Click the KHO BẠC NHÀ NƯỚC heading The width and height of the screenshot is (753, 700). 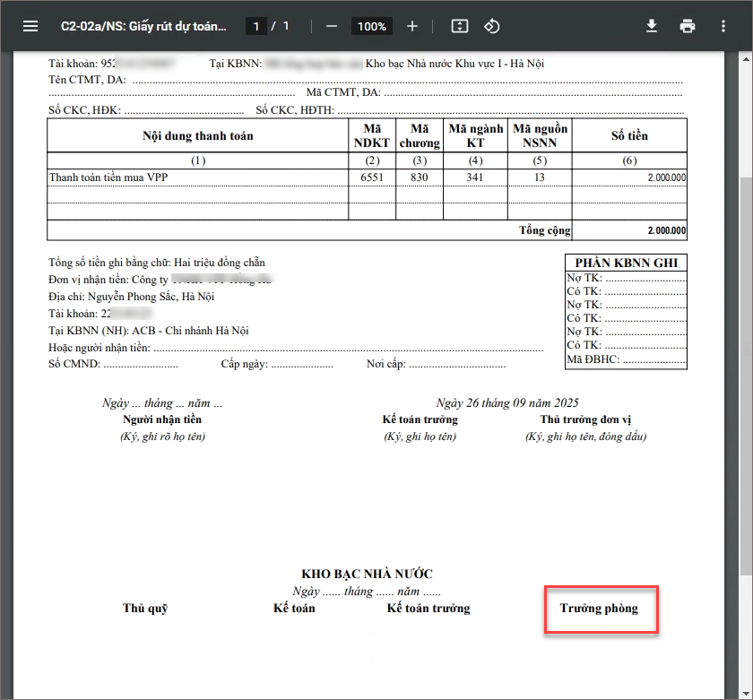coord(367,574)
